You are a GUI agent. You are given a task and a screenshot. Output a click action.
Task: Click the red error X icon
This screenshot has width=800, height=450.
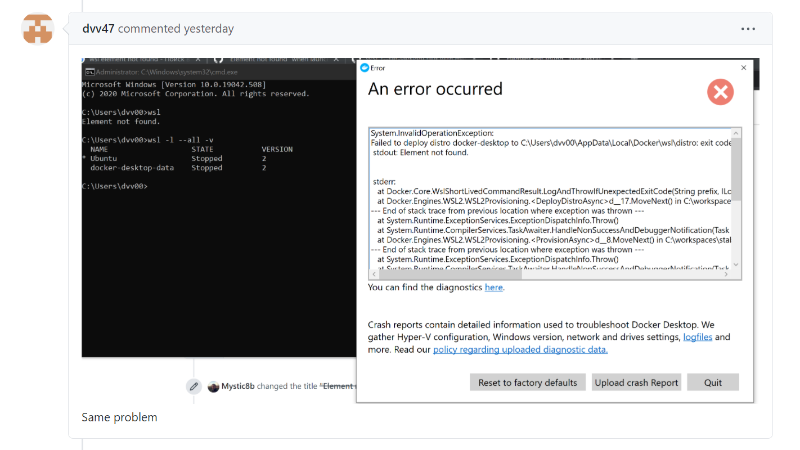click(720, 92)
